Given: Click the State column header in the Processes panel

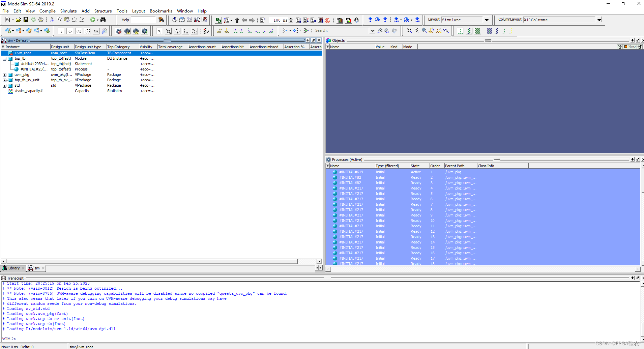Looking at the screenshot, I should tap(419, 166).
